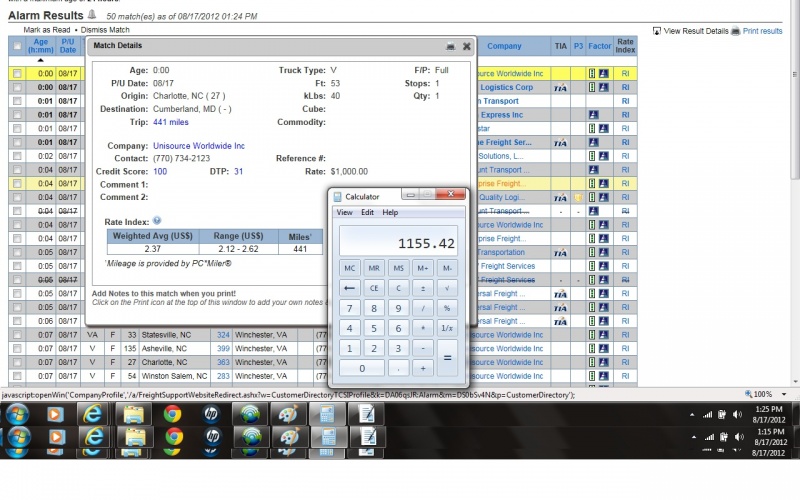Check the Transportation company row checkbox

click(x=17, y=253)
